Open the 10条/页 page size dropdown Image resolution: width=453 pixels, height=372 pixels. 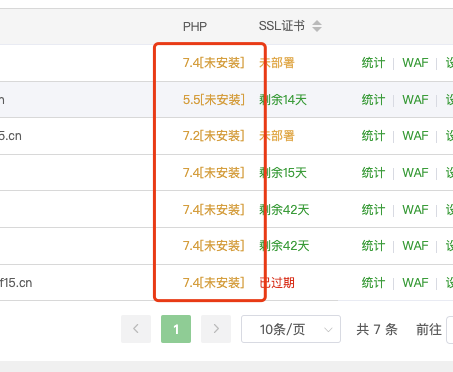click(x=291, y=329)
